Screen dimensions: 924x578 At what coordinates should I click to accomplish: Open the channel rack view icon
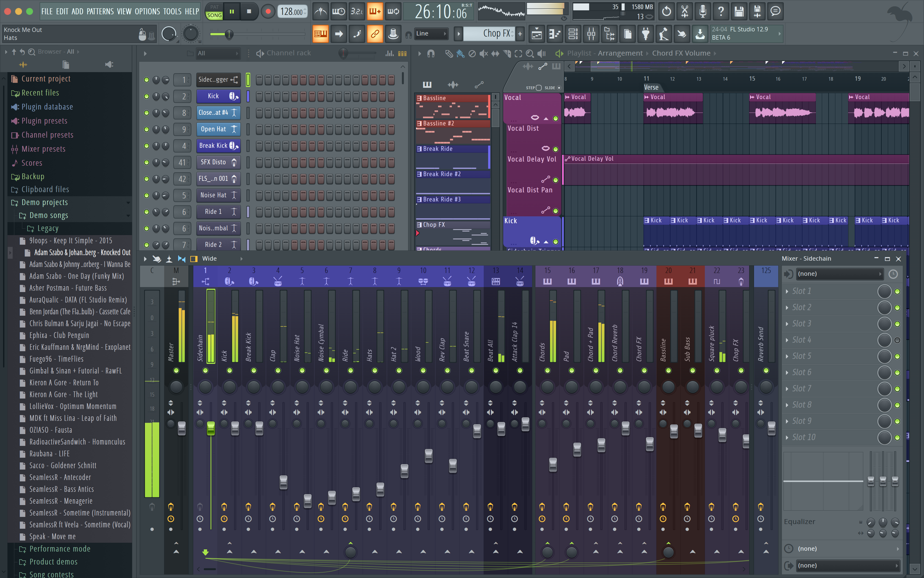(x=573, y=34)
